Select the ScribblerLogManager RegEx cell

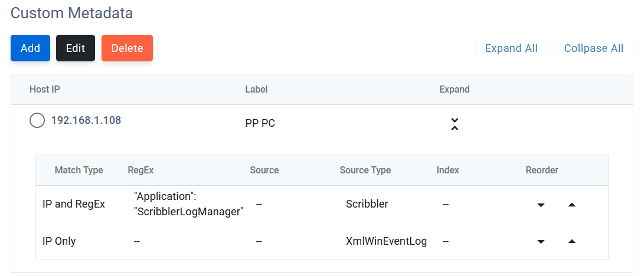(x=189, y=204)
